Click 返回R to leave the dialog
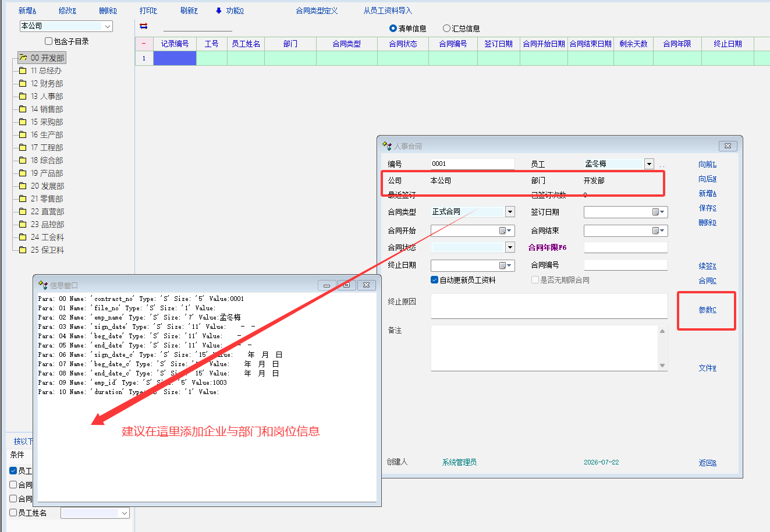 click(708, 463)
